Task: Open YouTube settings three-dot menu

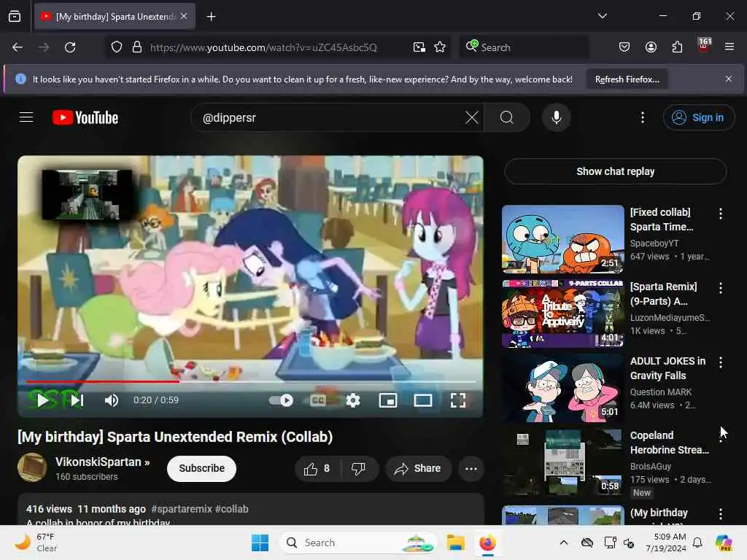Action: click(x=643, y=117)
